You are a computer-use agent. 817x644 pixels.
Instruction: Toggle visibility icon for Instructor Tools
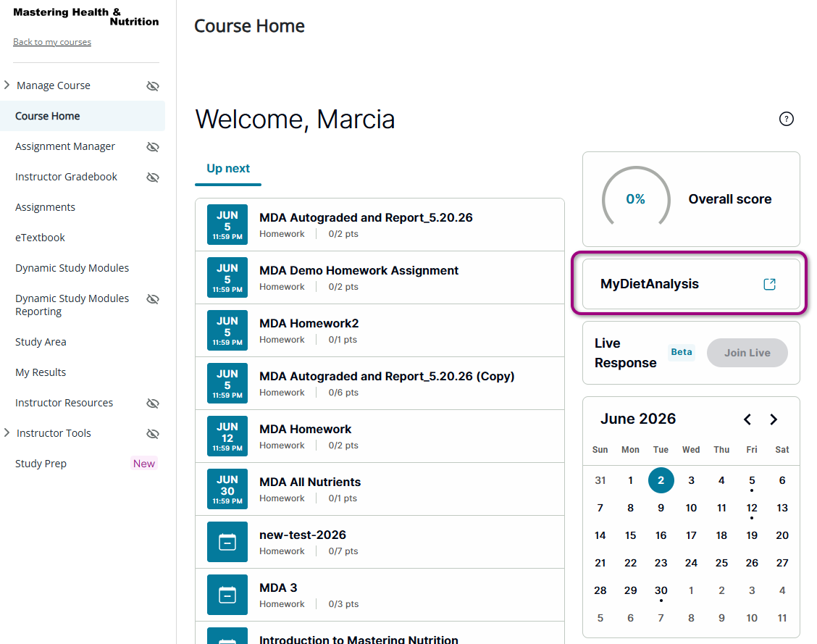coord(153,433)
